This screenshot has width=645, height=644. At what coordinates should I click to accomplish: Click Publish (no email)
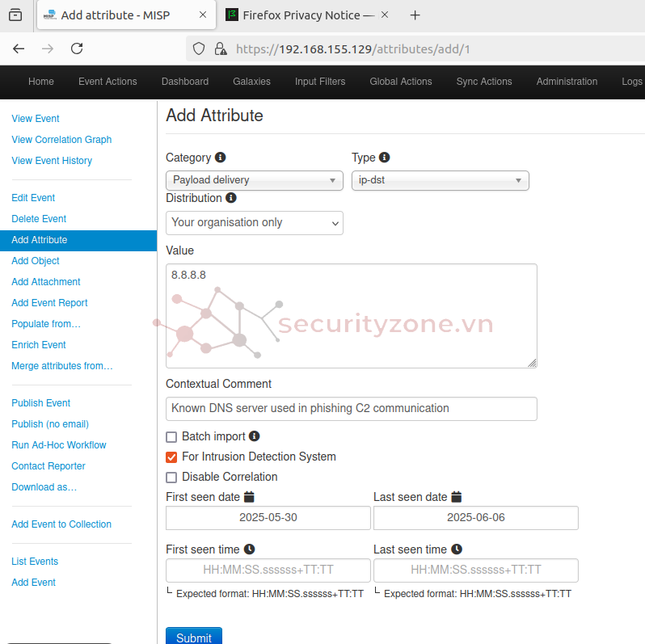point(50,424)
